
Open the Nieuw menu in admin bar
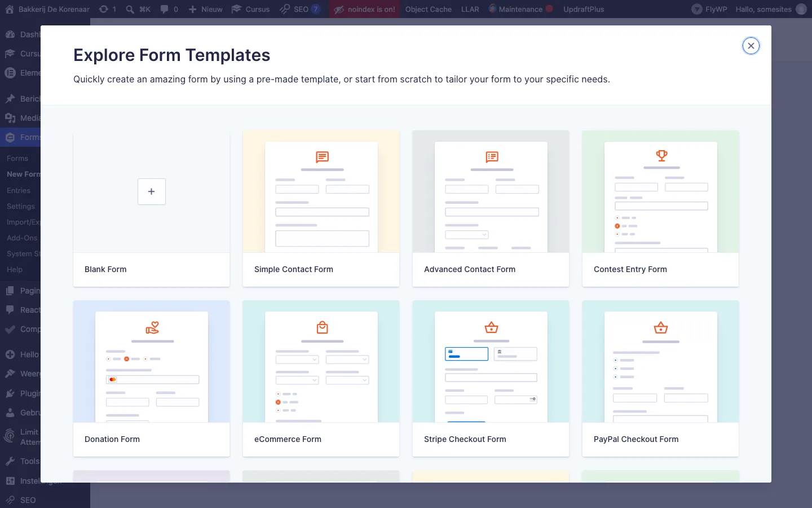click(205, 9)
